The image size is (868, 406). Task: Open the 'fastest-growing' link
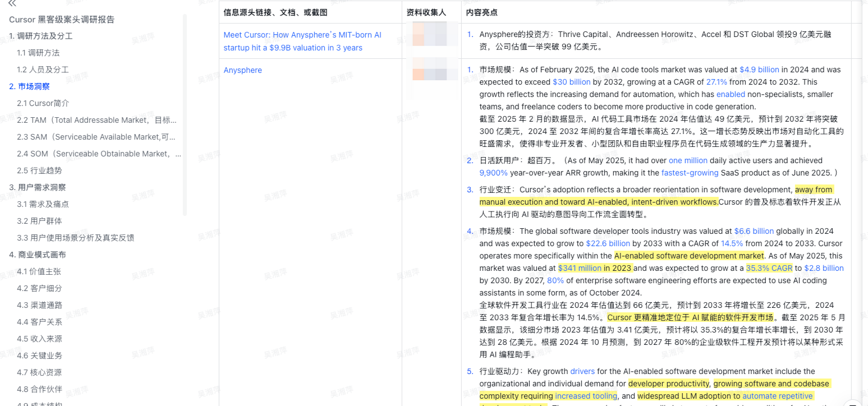[690, 173]
